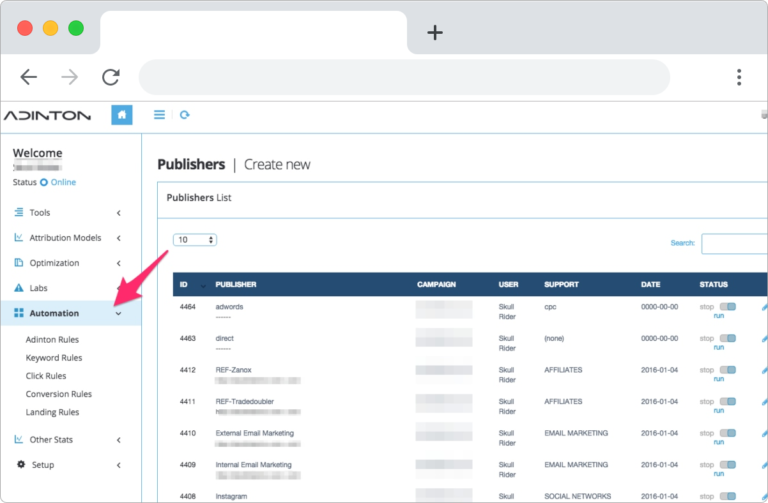The width and height of the screenshot is (768, 503).
Task: Click the Search input field
Action: point(734,244)
